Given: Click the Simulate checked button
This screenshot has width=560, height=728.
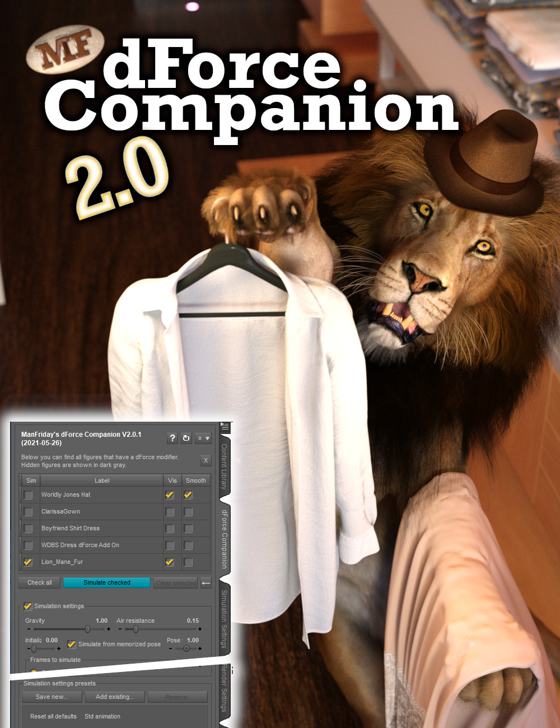Looking at the screenshot, I should click(x=107, y=583).
